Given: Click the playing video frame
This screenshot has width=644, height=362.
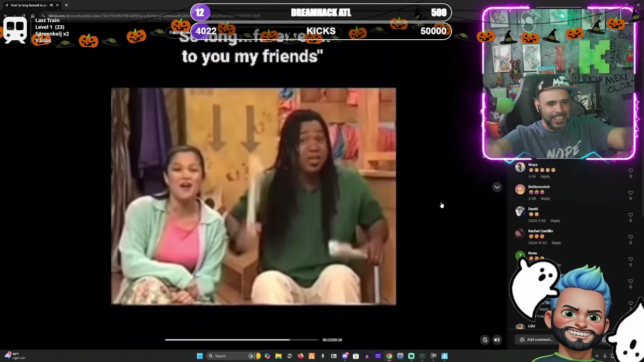Looking at the screenshot, I should (254, 197).
